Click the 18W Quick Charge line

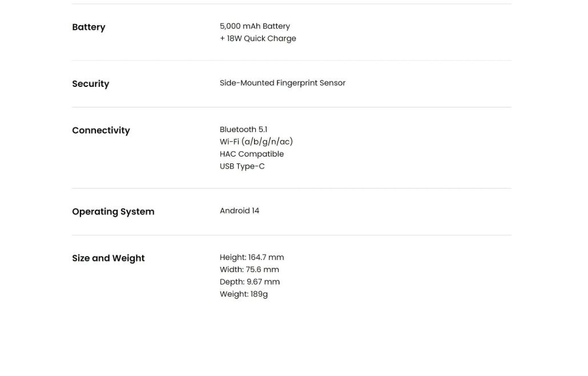pyautogui.click(x=258, y=39)
